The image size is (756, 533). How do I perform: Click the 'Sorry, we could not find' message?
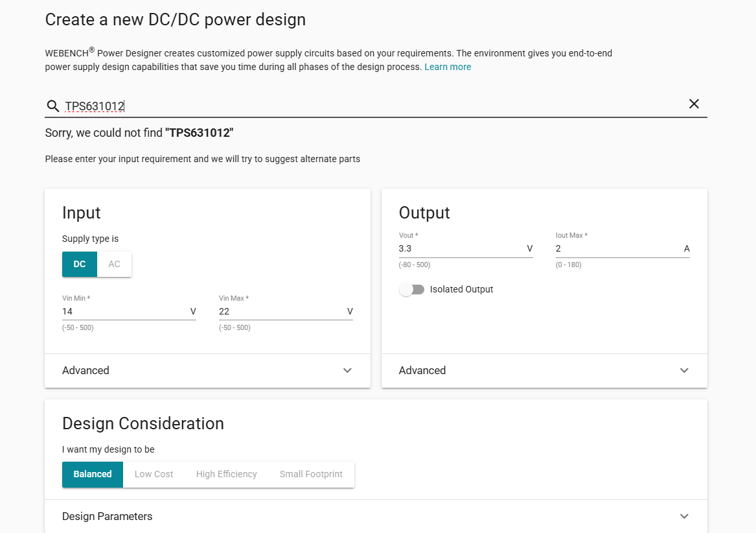pyautogui.click(x=139, y=133)
